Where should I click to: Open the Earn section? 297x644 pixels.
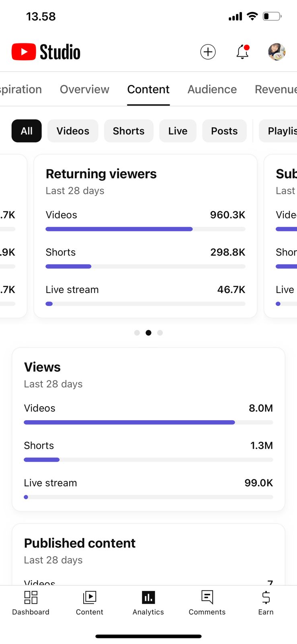[266, 603]
